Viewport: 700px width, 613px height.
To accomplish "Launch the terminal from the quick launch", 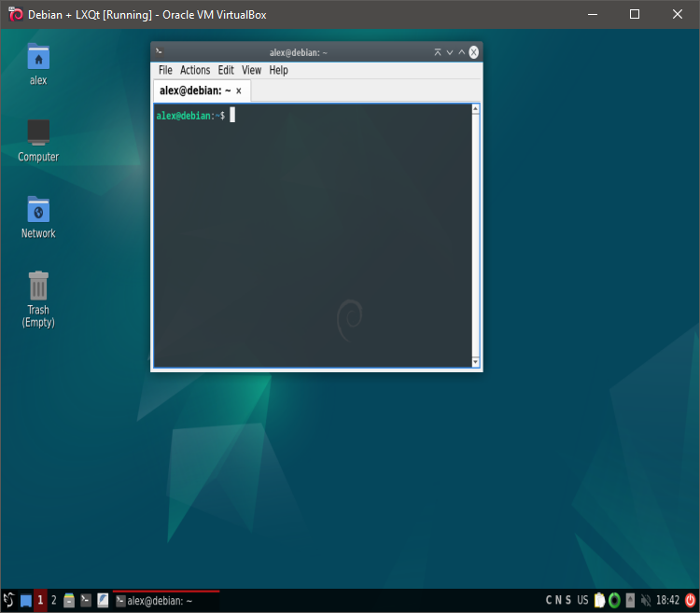I will coord(86,600).
